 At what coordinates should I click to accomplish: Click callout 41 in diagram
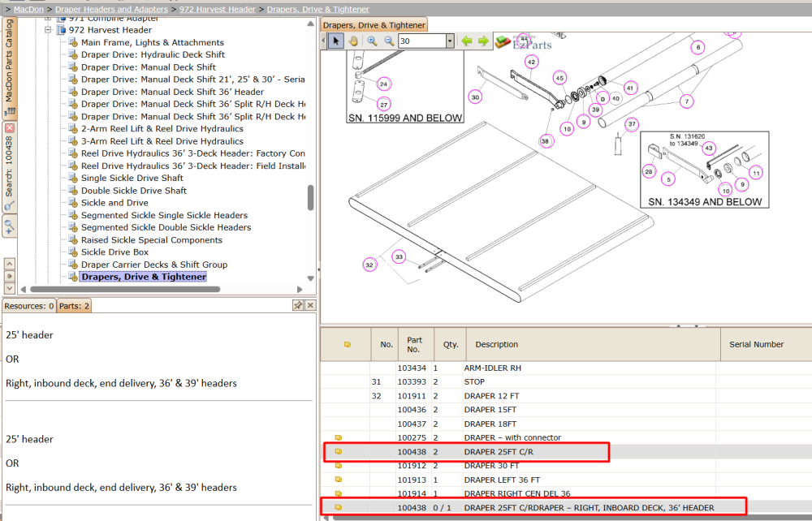pos(630,88)
